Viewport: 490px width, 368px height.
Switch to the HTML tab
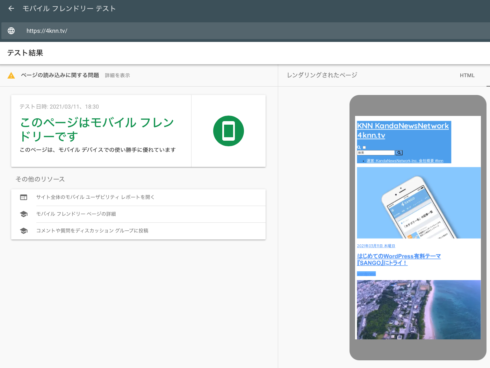pos(467,75)
